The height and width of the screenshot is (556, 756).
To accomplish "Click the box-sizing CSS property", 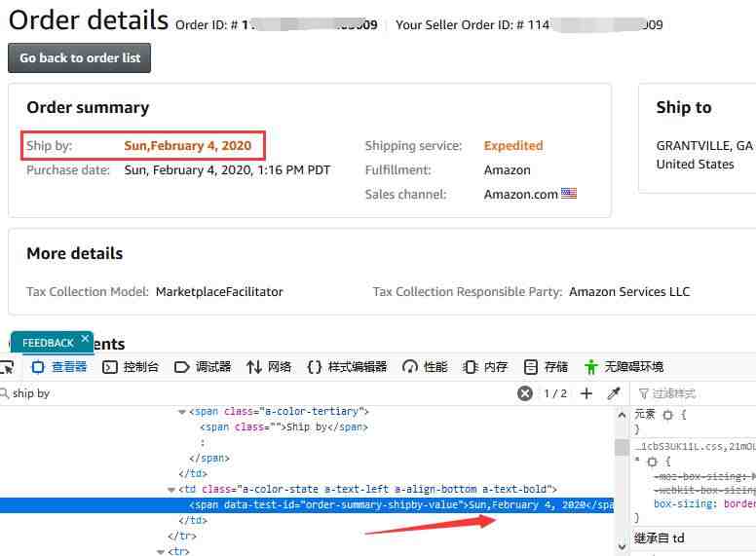I will pos(683,503).
